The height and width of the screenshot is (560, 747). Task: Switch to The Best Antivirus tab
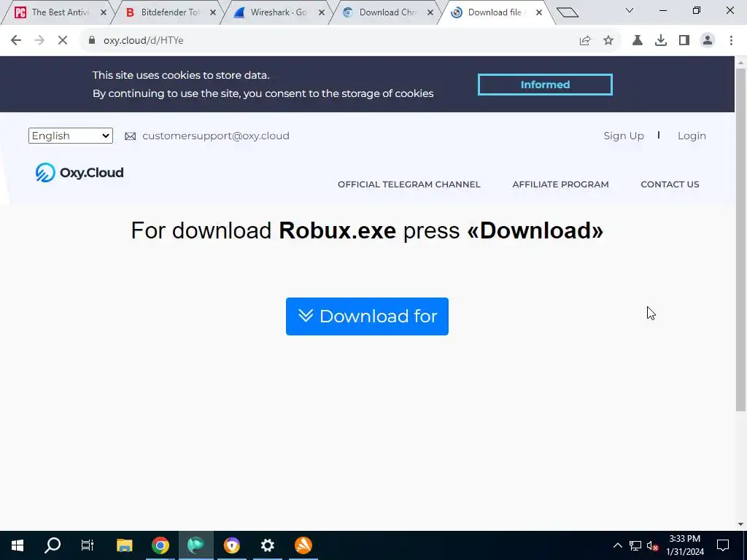(x=60, y=12)
